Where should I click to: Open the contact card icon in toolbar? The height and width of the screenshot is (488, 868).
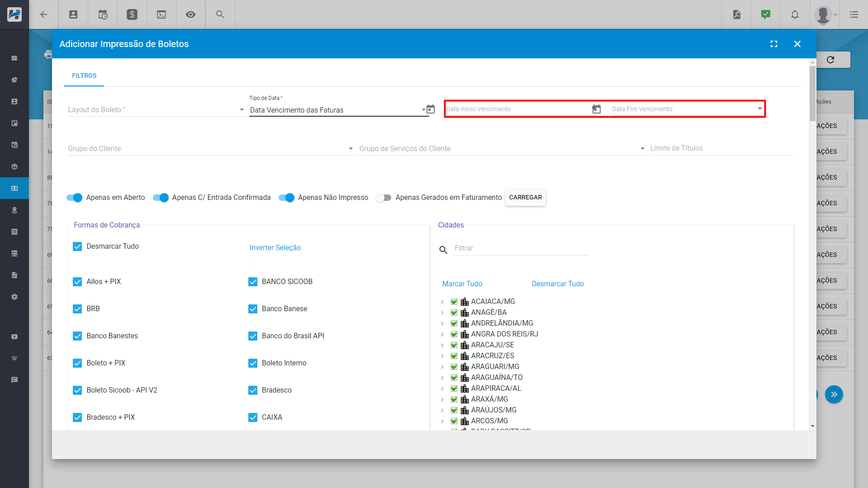click(73, 14)
